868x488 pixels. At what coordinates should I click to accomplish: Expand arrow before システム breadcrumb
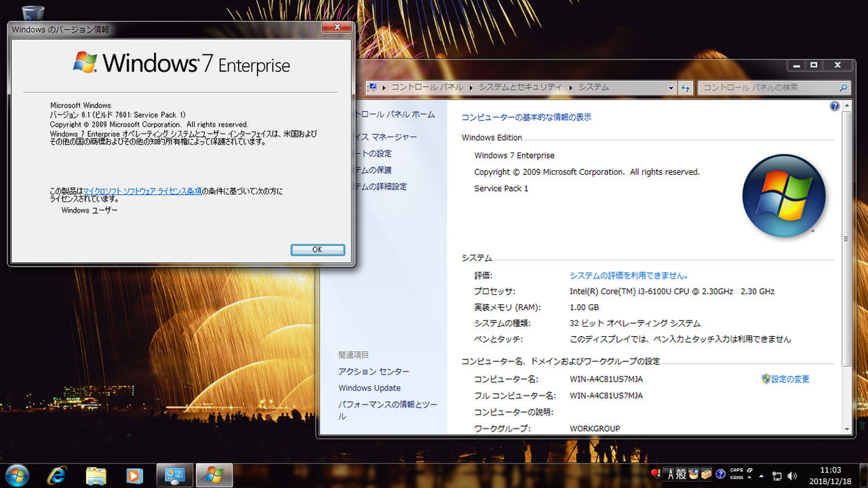[570, 87]
